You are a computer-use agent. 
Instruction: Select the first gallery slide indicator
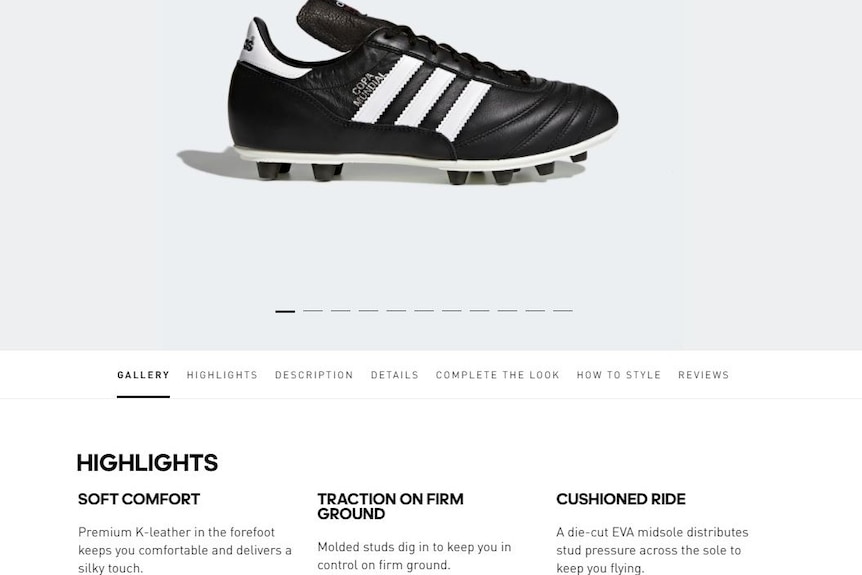pos(285,311)
